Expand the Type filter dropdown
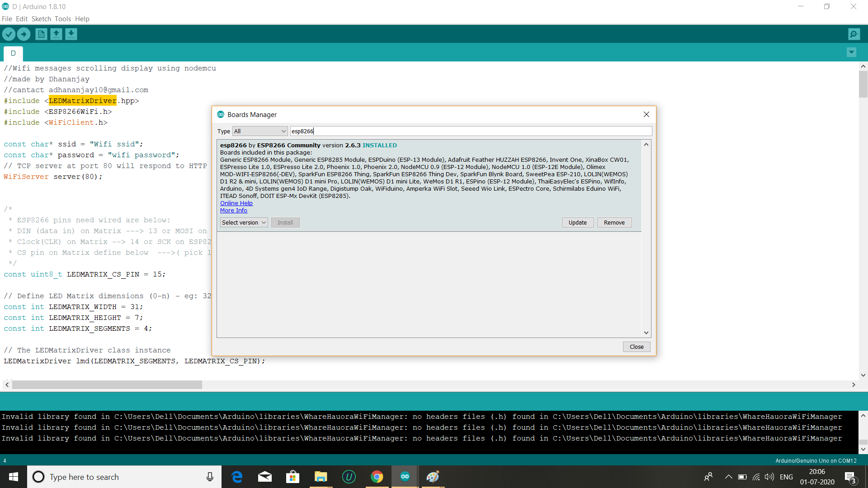Viewport: 868px width, 488px height. (x=260, y=131)
